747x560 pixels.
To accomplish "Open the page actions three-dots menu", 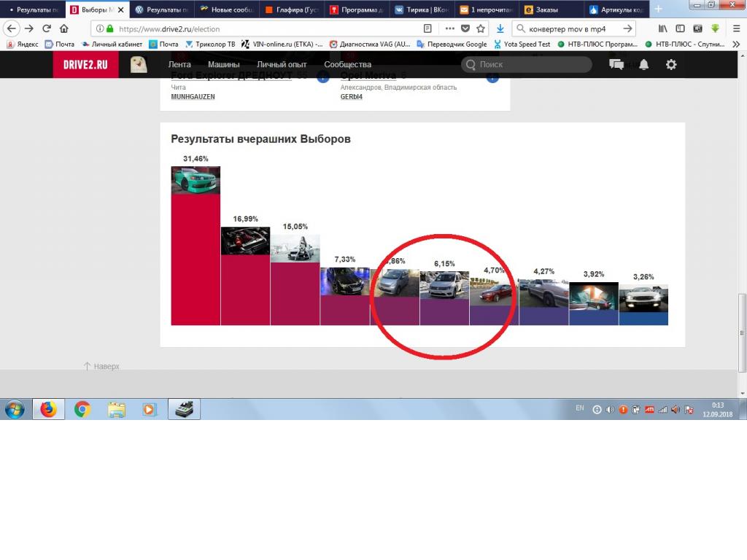I will [x=449, y=28].
